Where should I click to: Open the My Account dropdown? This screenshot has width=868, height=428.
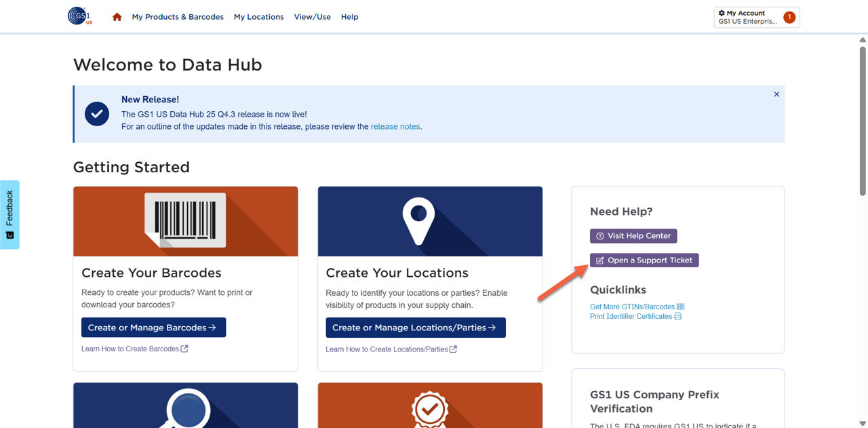pos(747,17)
